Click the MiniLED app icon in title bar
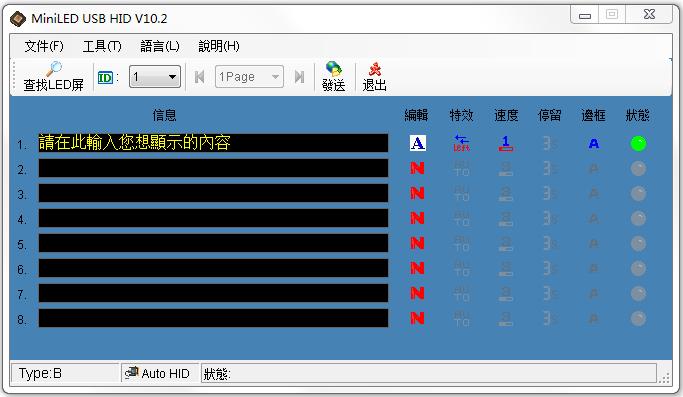This screenshot has height=397, width=683. tap(18, 19)
